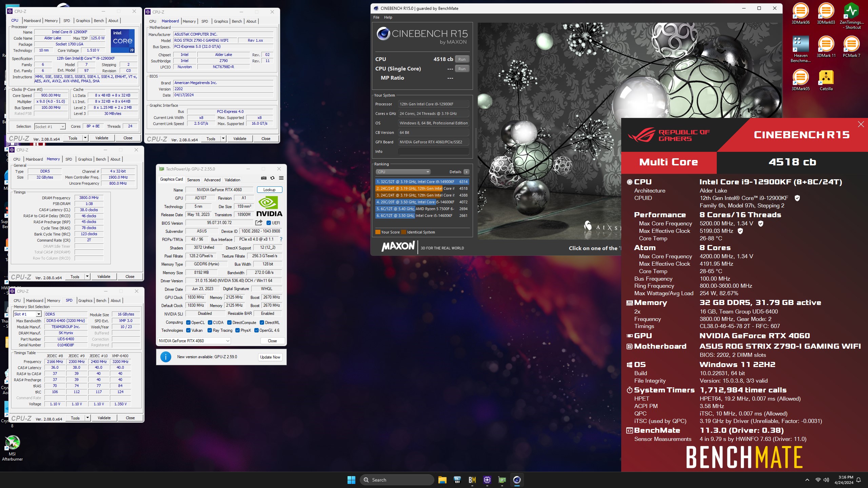Click the Lookup button in GPU-Z
Image resolution: width=868 pixels, height=488 pixels.
tap(270, 190)
